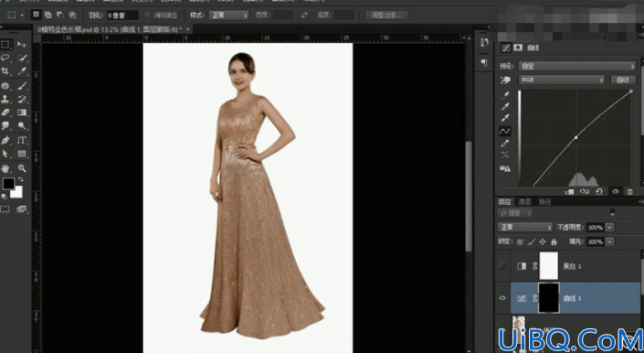Open the 样式 style dropdown
Screen dimensions: 644x353
[x=228, y=16]
